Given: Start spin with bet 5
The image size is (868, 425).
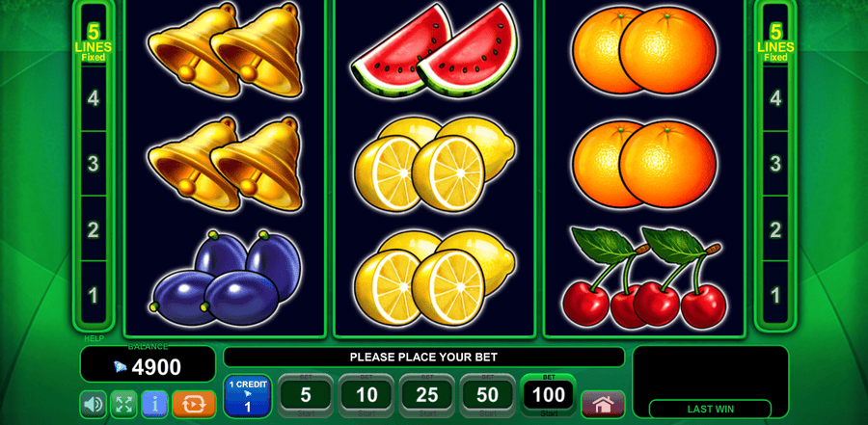Looking at the screenshot, I should click(x=306, y=396).
